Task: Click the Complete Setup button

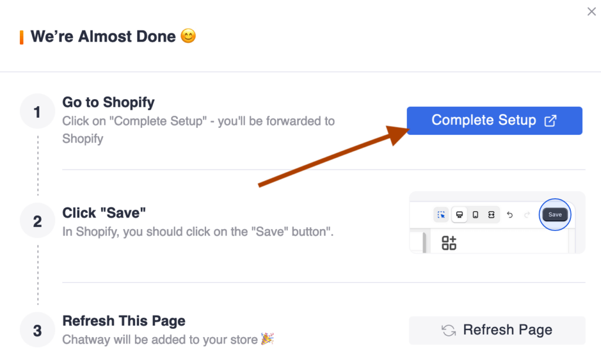Action: [494, 121]
